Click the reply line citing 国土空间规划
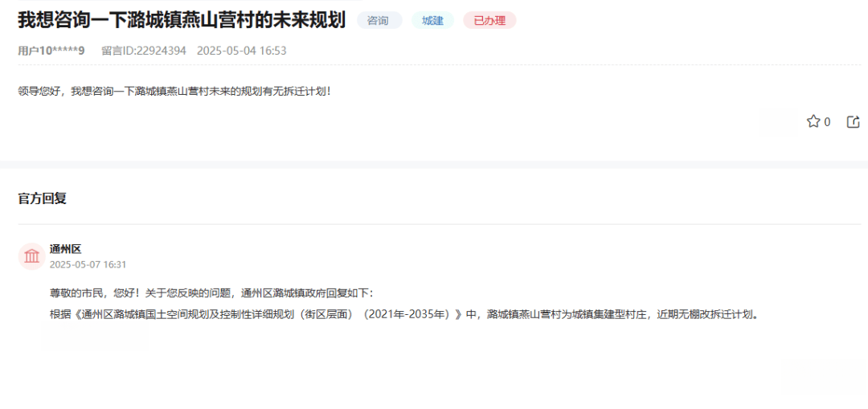 403,315
